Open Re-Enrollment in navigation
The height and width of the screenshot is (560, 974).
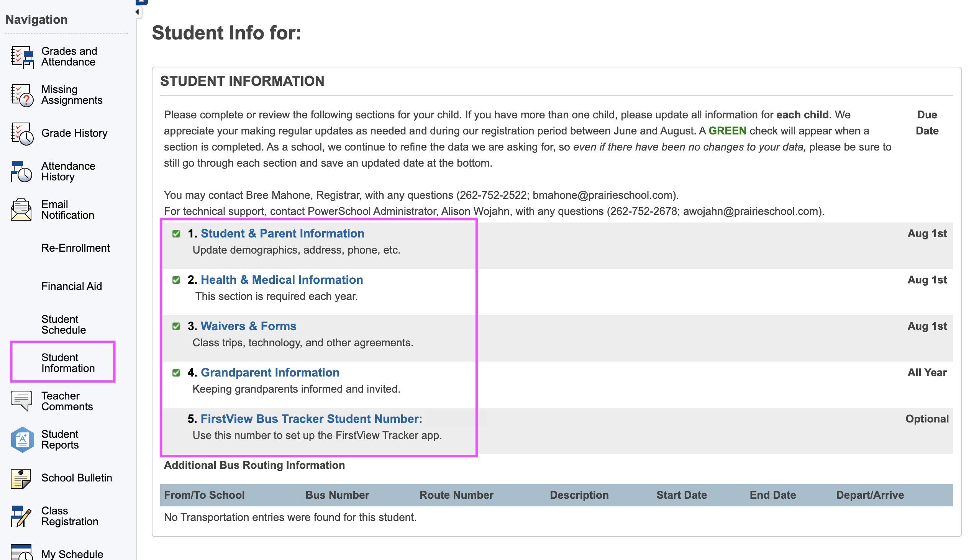click(x=75, y=248)
